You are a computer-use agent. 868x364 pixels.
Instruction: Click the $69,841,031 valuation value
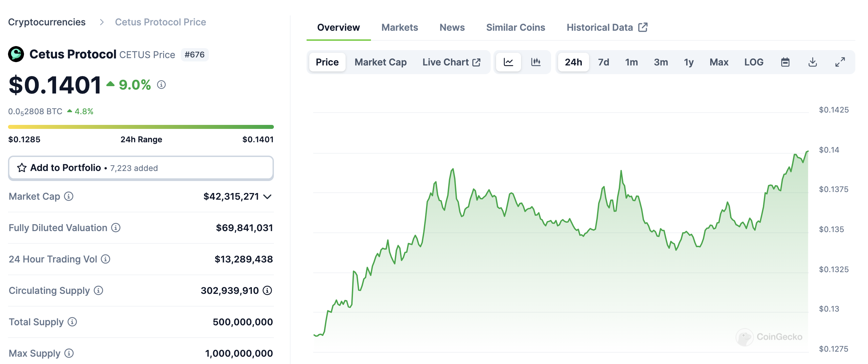coord(244,228)
